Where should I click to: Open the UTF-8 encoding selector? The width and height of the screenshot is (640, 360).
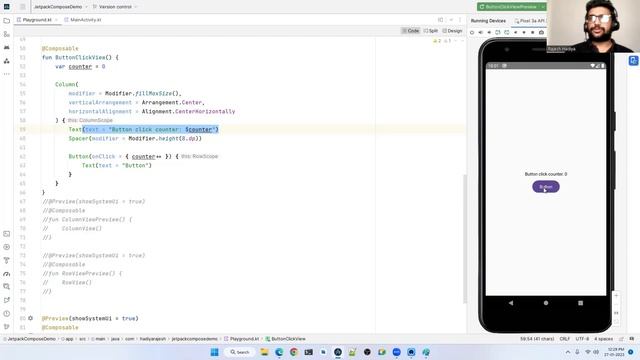(x=582, y=339)
